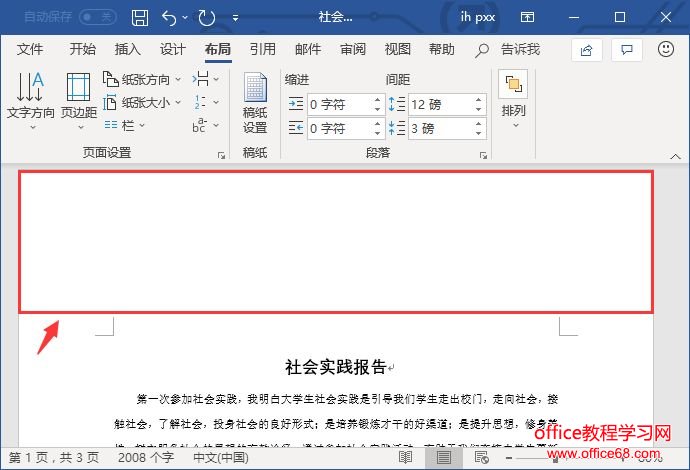The width and height of the screenshot is (690, 470).
Task: Click the left indent value field
Action: [340, 104]
